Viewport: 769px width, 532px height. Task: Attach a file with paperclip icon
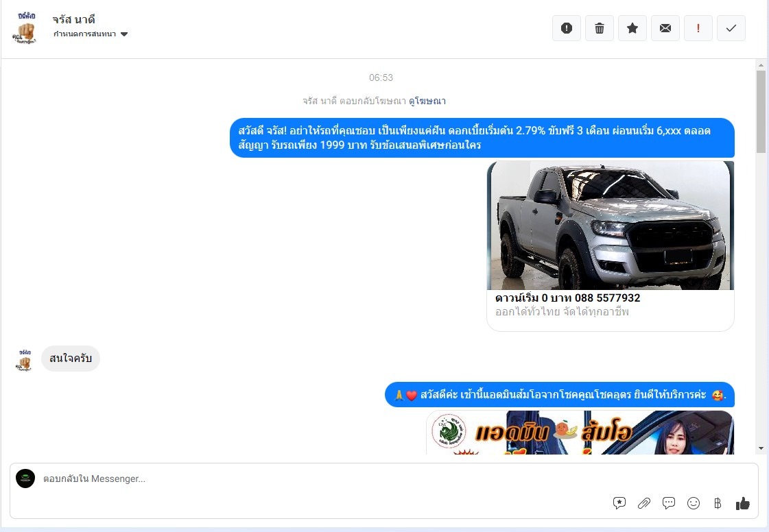coord(644,503)
